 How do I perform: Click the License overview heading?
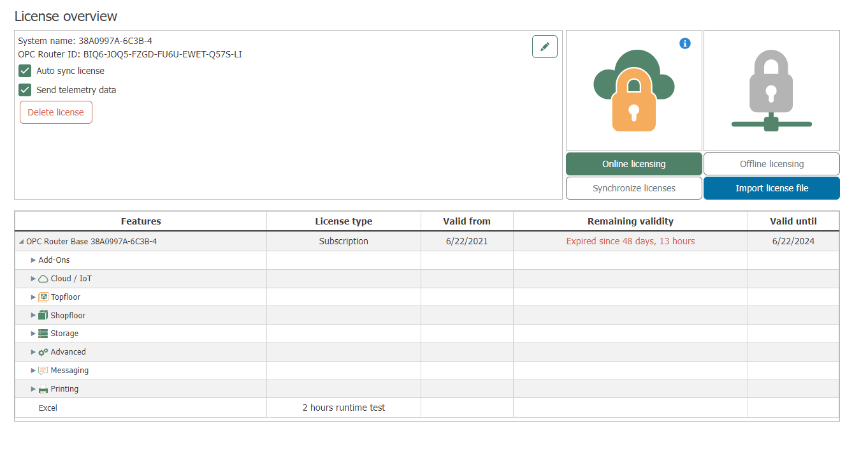66,16
